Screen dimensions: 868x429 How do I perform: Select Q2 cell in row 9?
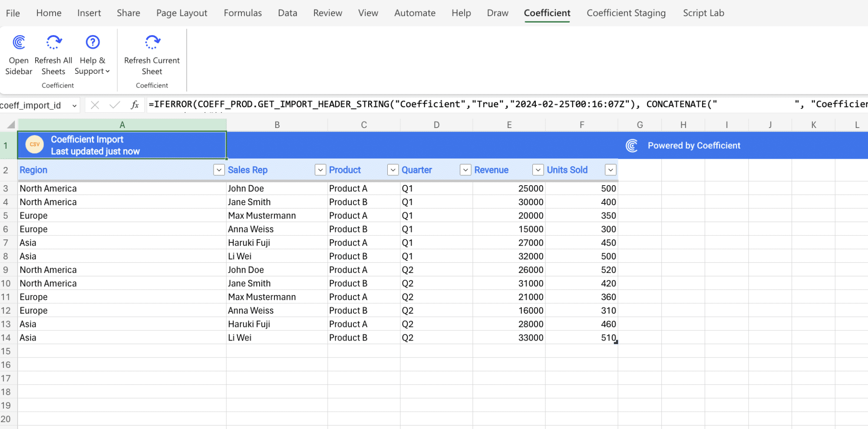[x=436, y=270]
